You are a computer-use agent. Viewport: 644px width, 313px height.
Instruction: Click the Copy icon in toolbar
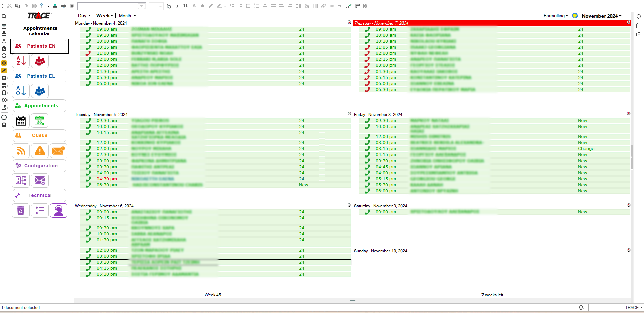point(18,6)
